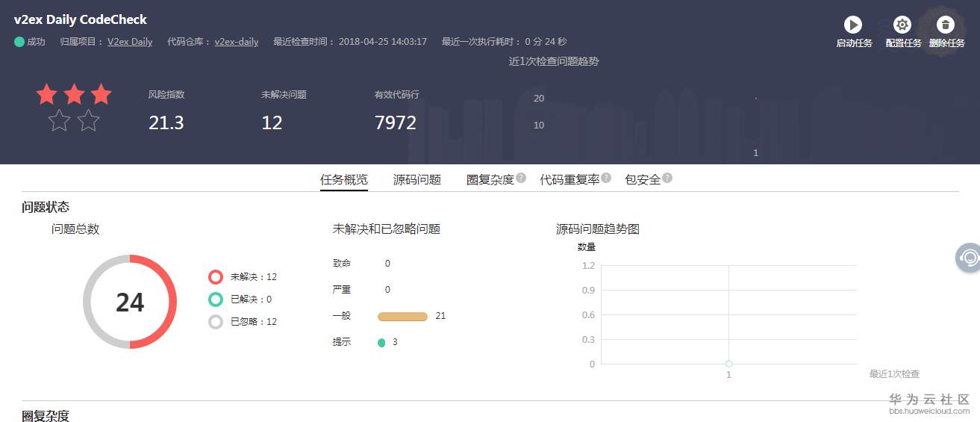
Task: Click the second empty outline star
Action: (88, 120)
